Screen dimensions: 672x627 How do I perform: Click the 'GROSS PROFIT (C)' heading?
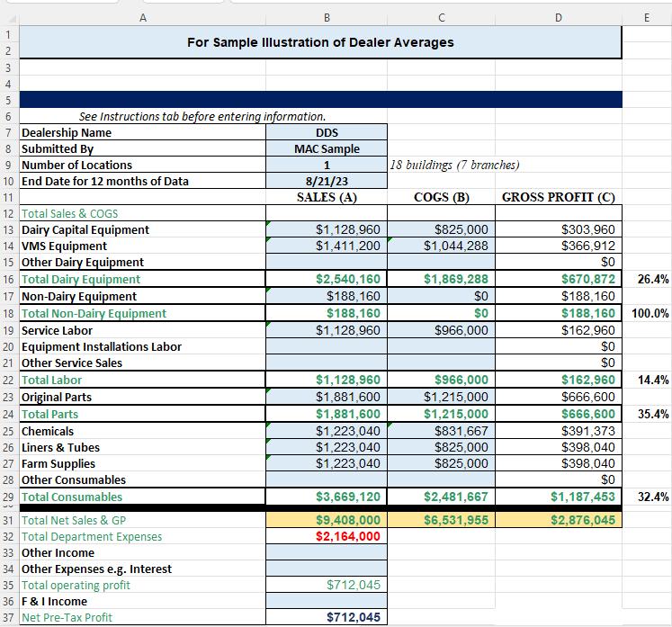click(559, 197)
